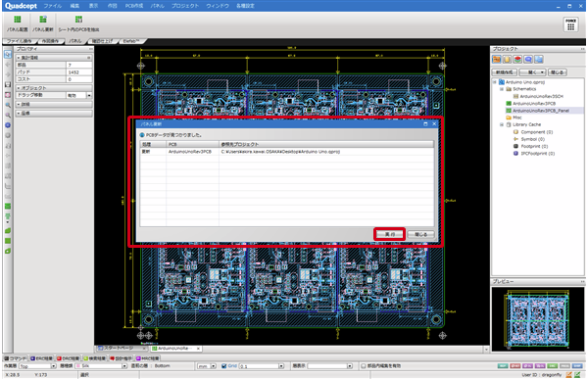Click the back arrow in left toolbar
The height and width of the screenshot is (379, 588).
click(8, 65)
